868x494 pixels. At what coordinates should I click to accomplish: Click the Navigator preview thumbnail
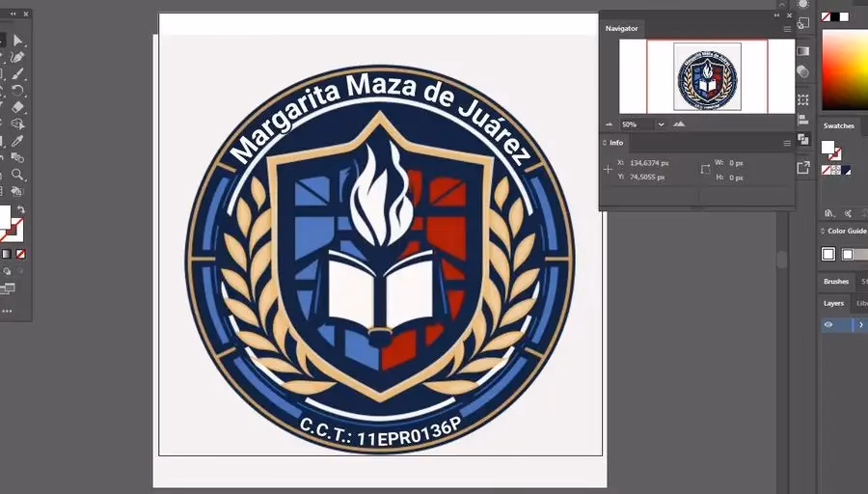pyautogui.click(x=707, y=76)
